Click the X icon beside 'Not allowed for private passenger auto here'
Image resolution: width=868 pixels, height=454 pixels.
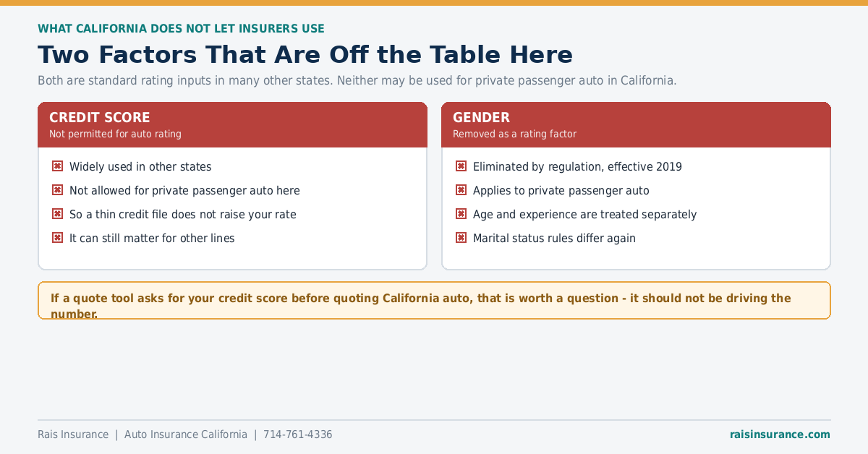[57, 190]
